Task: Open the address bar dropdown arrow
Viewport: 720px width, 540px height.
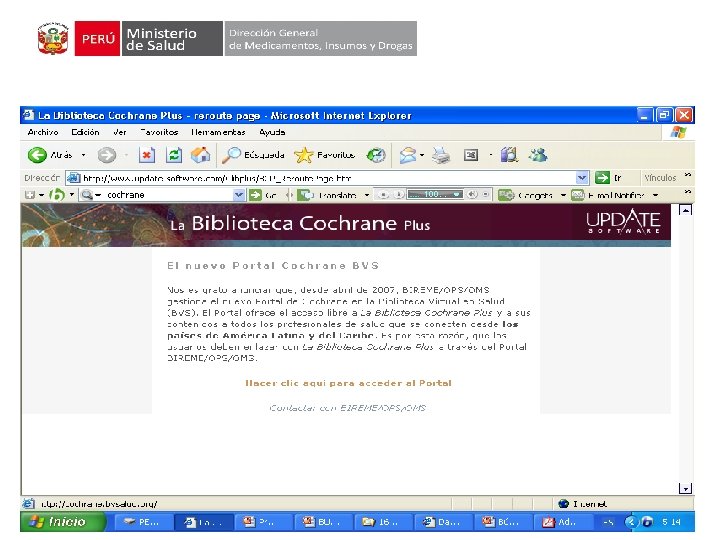Action: coord(582,178)
